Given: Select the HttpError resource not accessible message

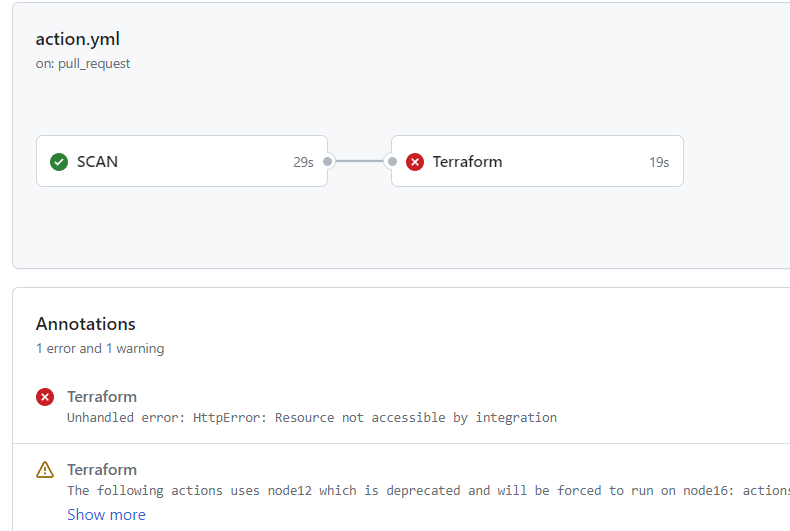Looking at the screenshot, I should [x=312, y=418].
